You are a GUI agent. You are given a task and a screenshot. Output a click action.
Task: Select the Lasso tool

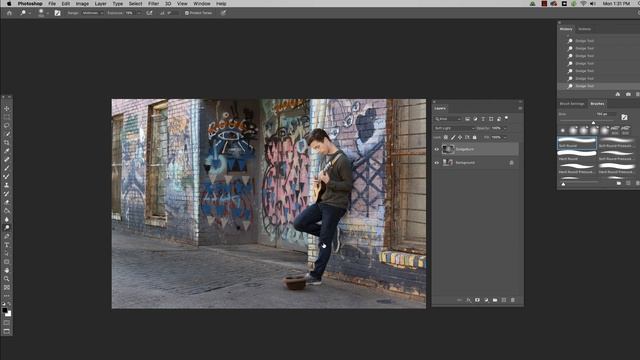click(7, 126)
